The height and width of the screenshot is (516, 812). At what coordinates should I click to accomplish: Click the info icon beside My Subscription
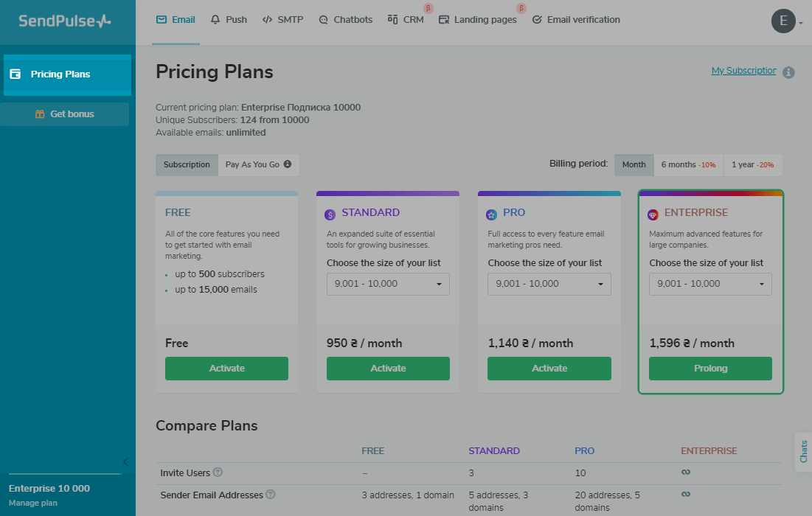[788, 72]
